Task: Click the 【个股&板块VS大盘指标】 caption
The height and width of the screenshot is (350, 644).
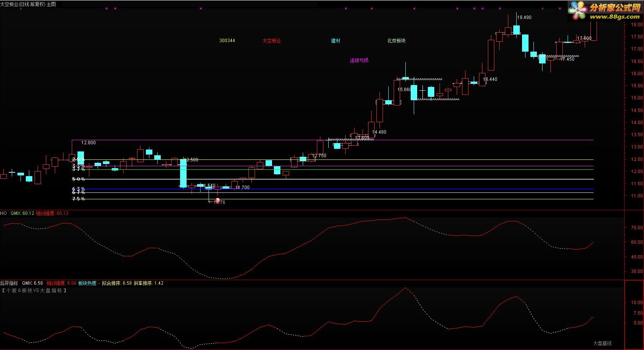Action: click(x=34, y=290)
